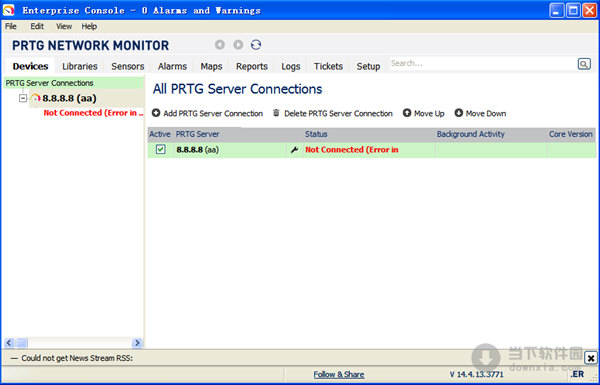Uncheck the Active checkbox for 8.8.8.8

[160, 150]
